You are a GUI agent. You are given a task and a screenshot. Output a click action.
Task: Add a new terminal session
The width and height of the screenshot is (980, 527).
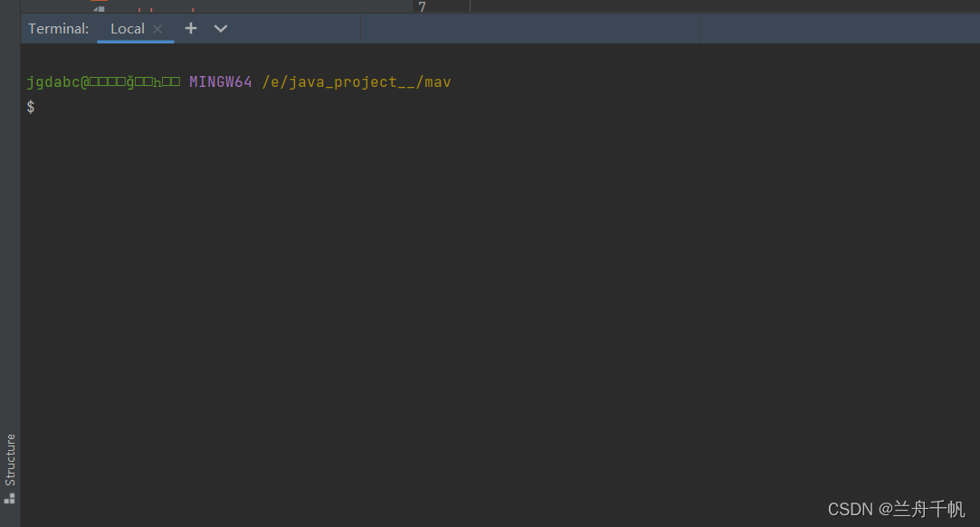coord(191,28)
